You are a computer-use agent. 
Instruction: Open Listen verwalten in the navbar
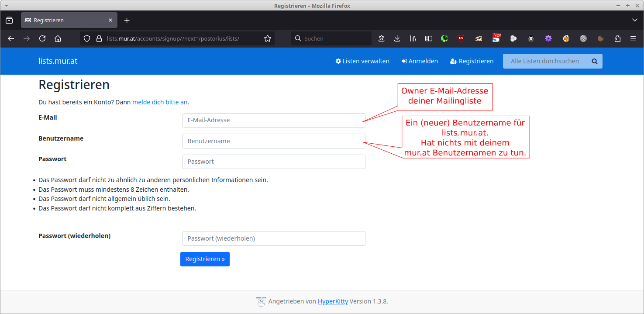coord(362,61)
